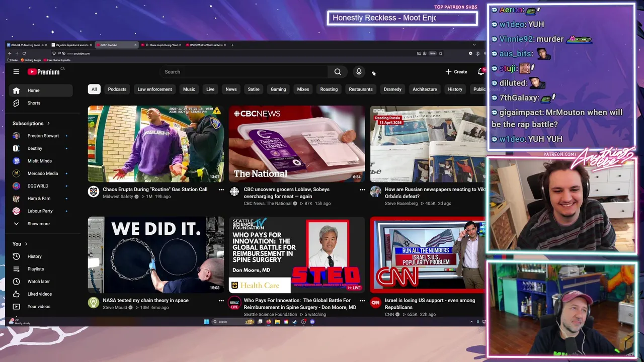Image resolution: width=644 pixels, height=362 pixels.
Task: Open options menu for Gas Station Call video
Action: pos(221,190)
